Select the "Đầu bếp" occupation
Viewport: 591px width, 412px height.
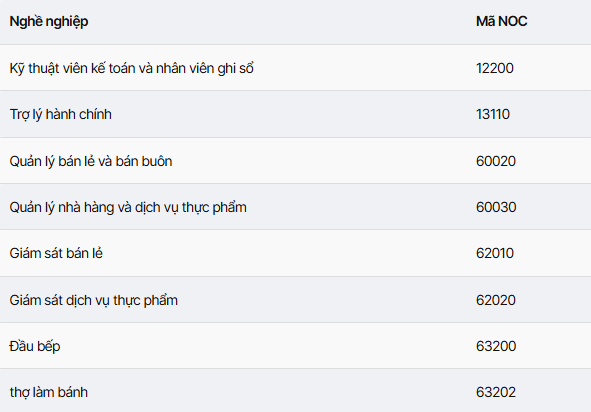[35, 346]
